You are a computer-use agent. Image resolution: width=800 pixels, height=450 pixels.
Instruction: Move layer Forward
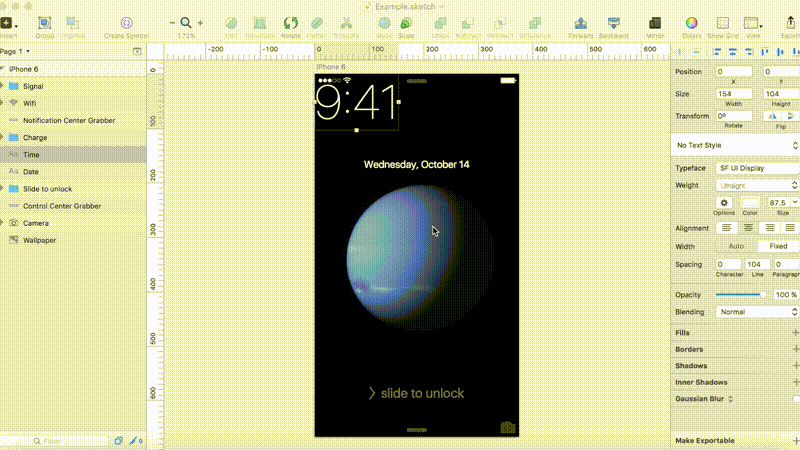click(x=581, y=23)
